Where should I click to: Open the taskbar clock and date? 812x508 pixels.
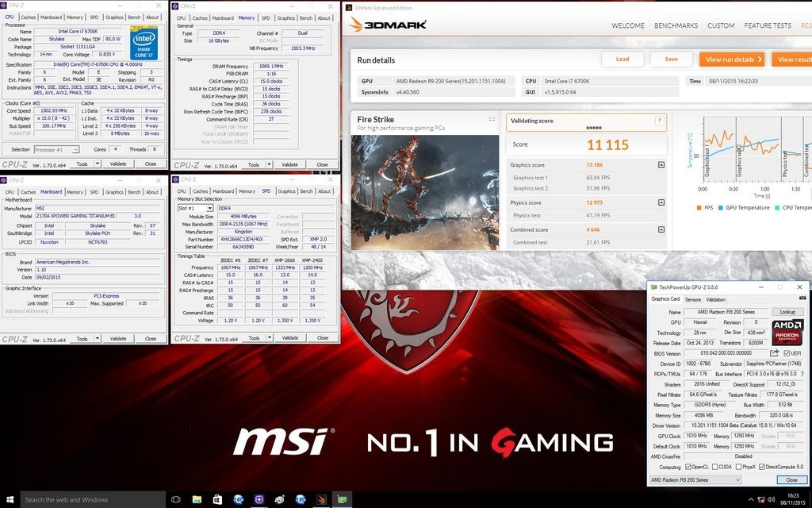click(793, 500)
